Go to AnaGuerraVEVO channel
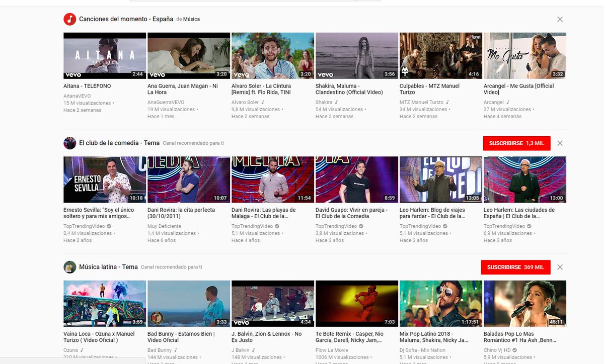The height and width of the screenshot is (364, 604). click(x=166, y=102)
